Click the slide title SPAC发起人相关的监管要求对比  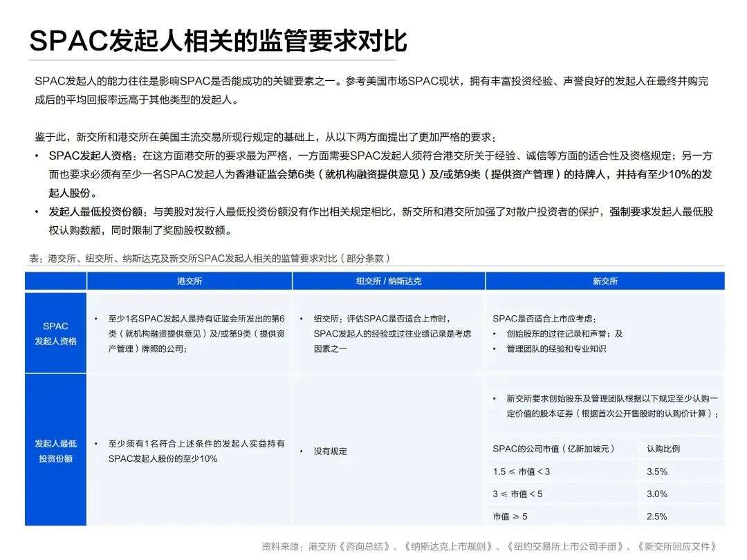[218, 41]
